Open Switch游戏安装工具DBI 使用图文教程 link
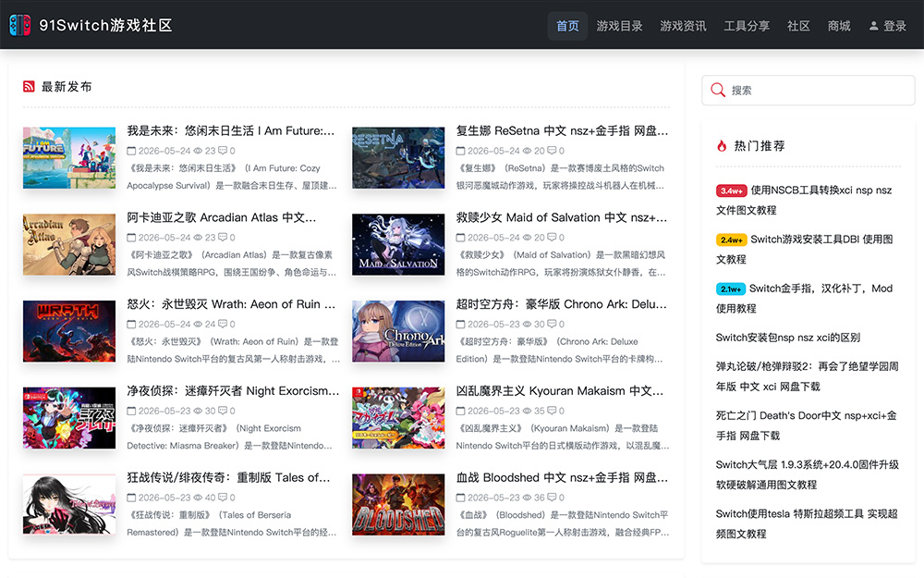The height and width of the screenshot is (578, 924). coord(805,250)
